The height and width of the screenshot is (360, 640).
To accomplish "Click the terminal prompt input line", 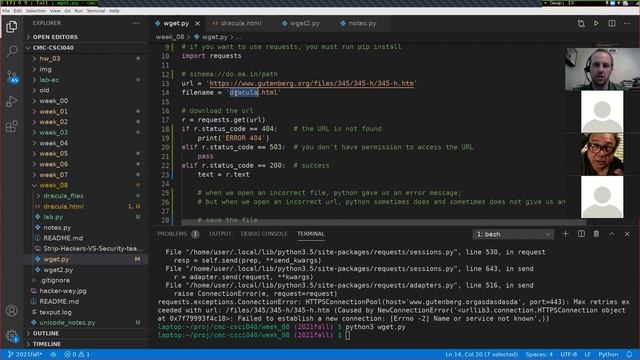I will point(347,336).
